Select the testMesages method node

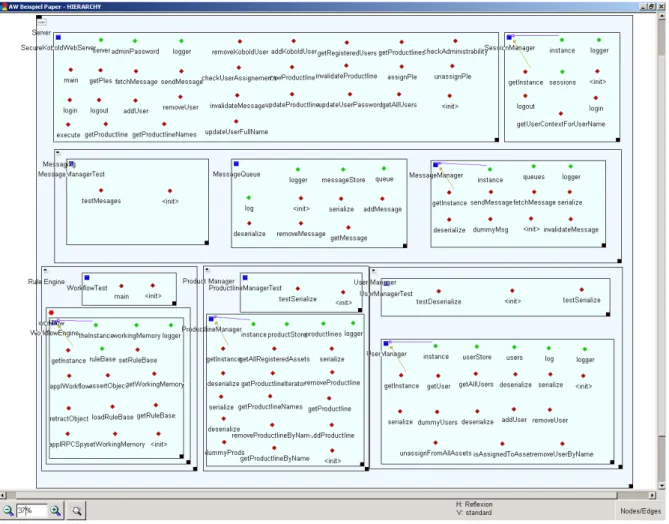[101, 190]
